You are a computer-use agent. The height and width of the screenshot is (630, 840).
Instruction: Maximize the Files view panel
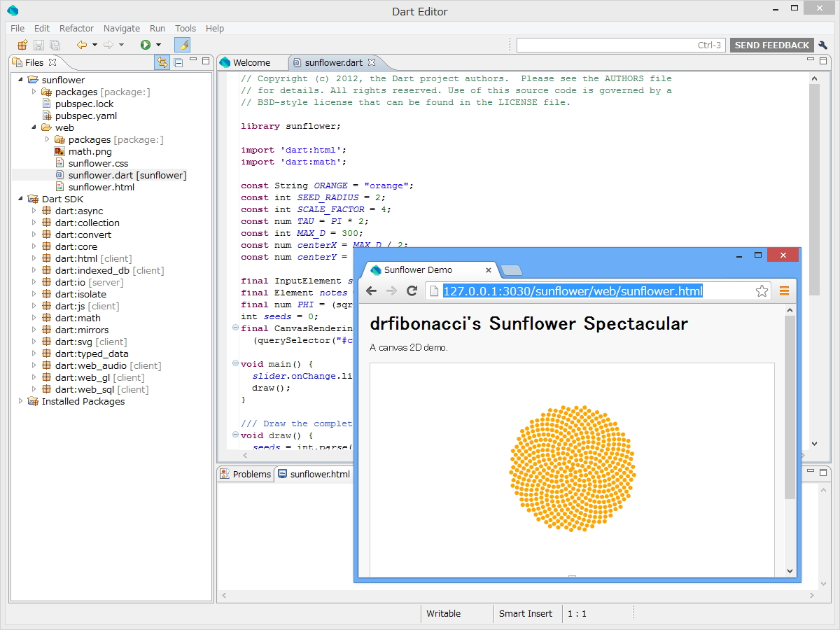click(204, 62)
